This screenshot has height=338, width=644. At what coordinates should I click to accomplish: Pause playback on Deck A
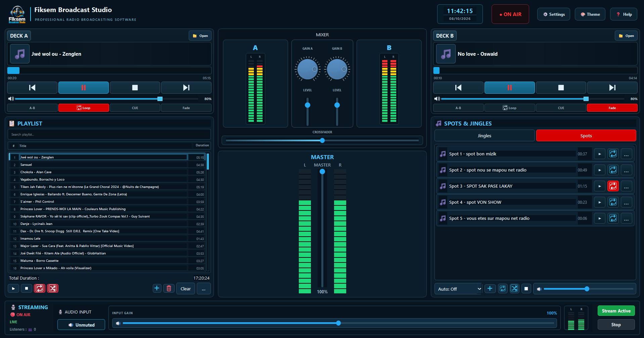click(x=83, y=88)
